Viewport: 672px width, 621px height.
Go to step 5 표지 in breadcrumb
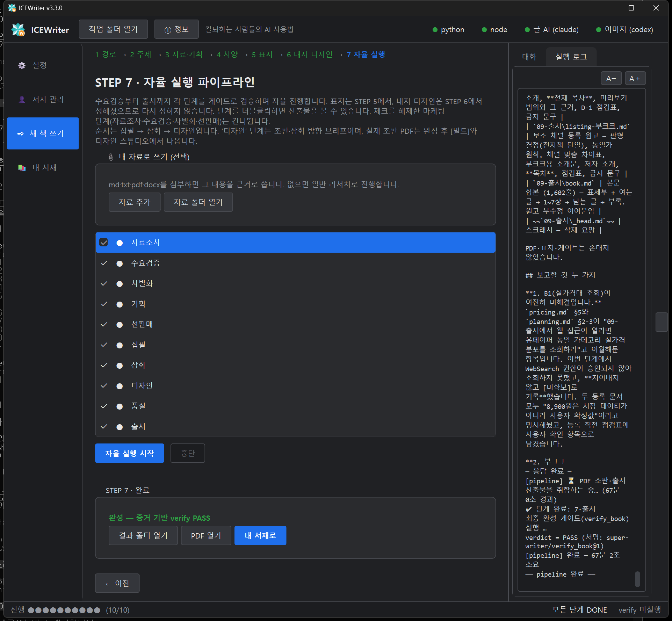(x=262, y=55)
